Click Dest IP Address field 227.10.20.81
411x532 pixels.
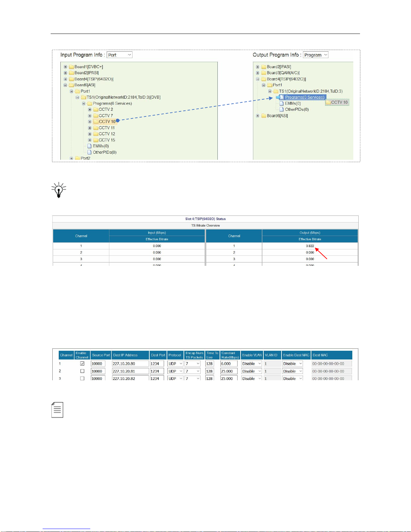point(130,371)
